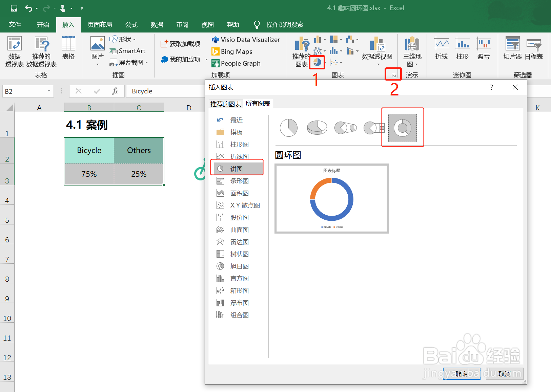
Task: Open Recommended PivotTables
Action: click(41, 52)
